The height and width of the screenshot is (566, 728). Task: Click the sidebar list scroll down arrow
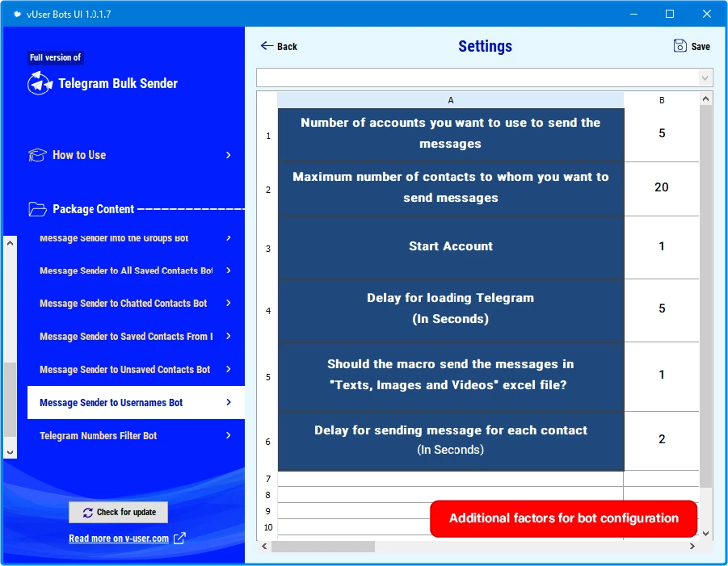click(x=11, y=452)
